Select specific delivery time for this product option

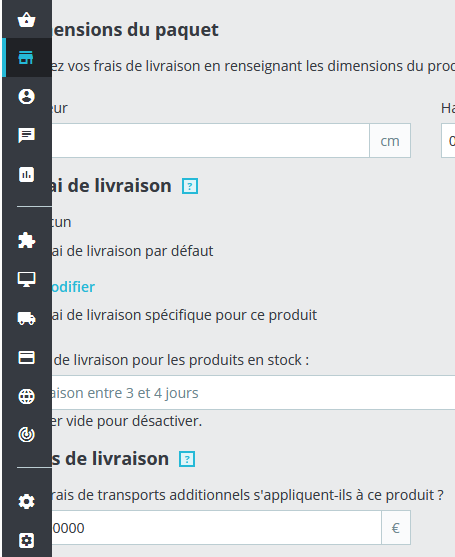[183, 315]
